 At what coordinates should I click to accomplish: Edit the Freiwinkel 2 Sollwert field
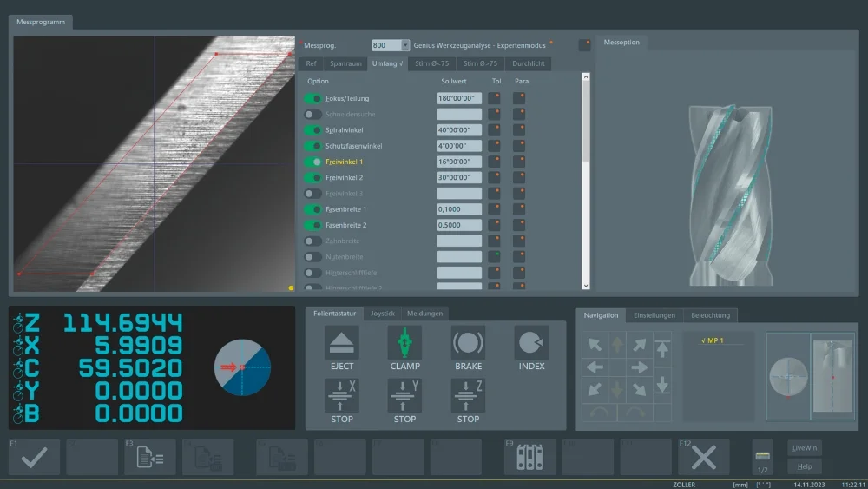tap(459, 177)
